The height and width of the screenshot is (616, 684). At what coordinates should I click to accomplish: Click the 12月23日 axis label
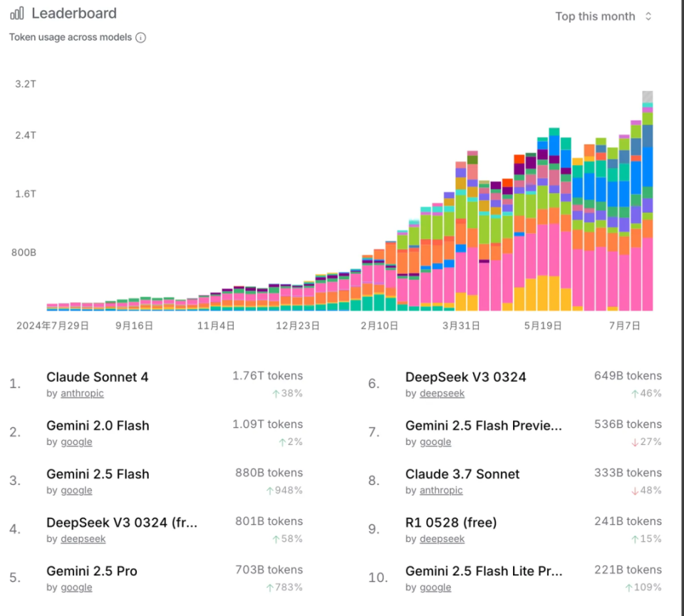tap(298, 325)
